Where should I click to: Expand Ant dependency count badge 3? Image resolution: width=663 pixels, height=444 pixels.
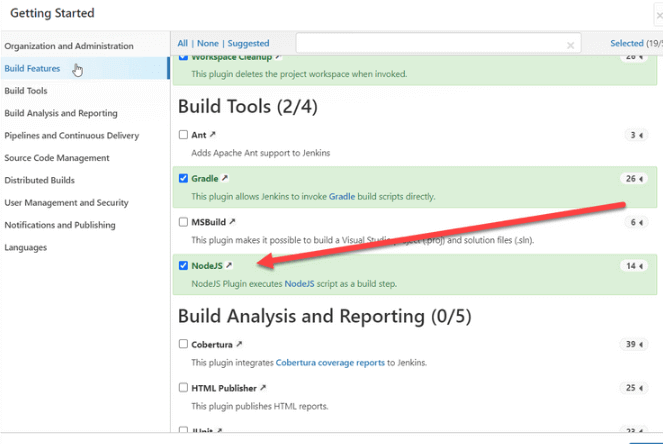[x=636, y=135]
